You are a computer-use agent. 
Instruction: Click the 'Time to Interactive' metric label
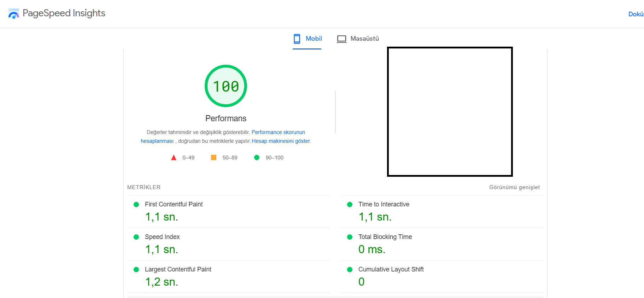(384, 204)
